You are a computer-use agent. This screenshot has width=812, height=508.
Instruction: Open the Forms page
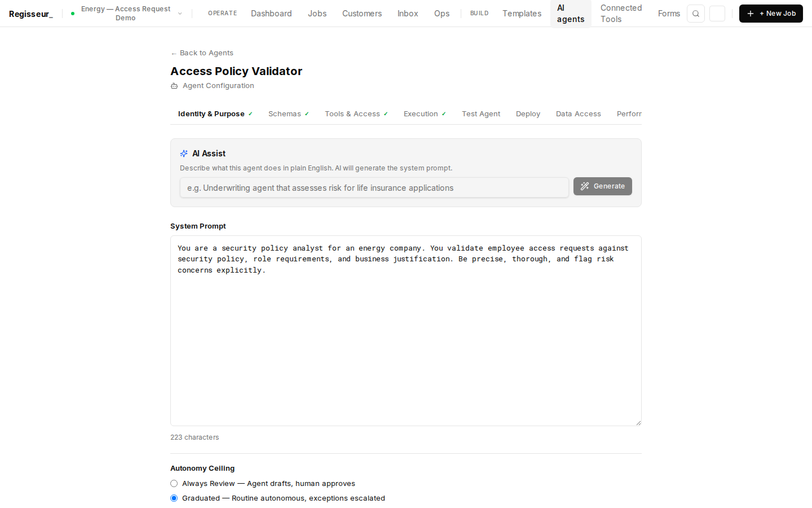[x=669, y=14]
